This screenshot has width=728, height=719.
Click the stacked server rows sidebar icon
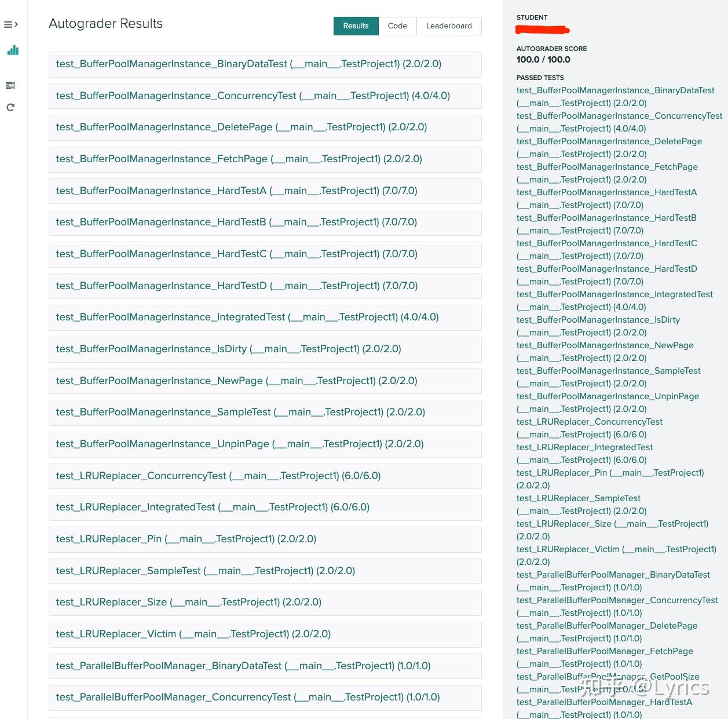coord(10,86)
